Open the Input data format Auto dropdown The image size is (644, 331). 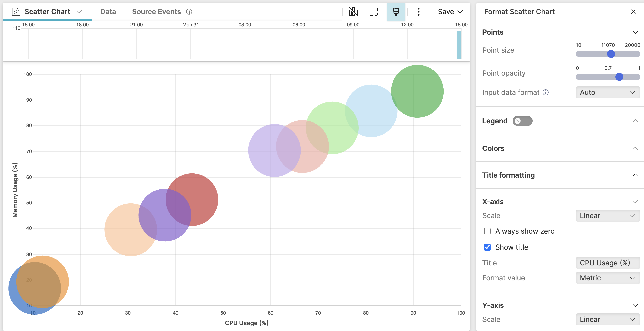point(608,92)
